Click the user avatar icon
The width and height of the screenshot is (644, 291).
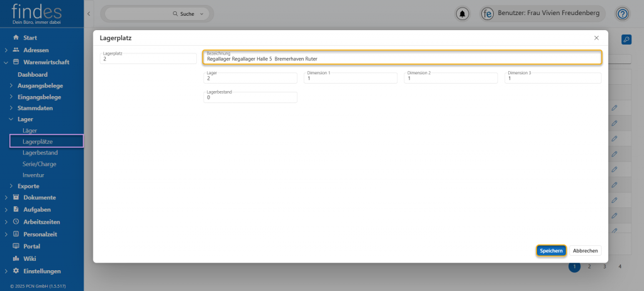pos(487,14)
